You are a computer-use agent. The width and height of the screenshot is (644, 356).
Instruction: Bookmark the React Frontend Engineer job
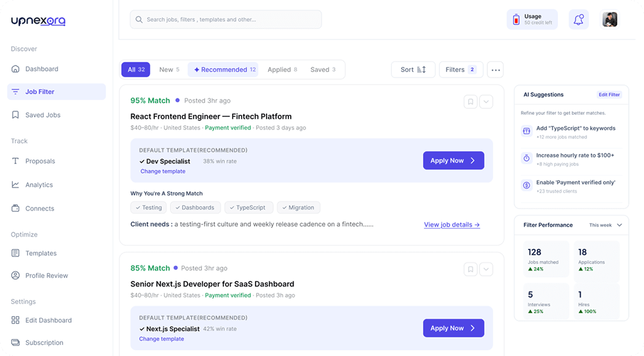471,101
